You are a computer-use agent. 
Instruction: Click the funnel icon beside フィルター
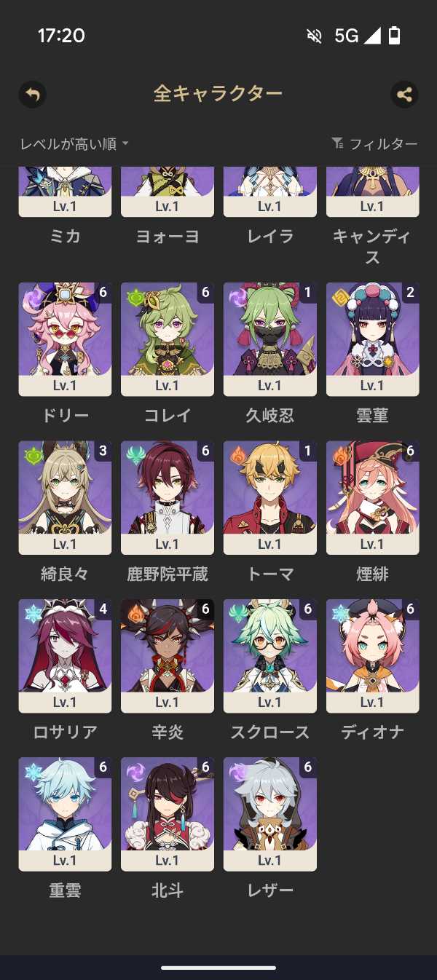[x=337, y=143]
